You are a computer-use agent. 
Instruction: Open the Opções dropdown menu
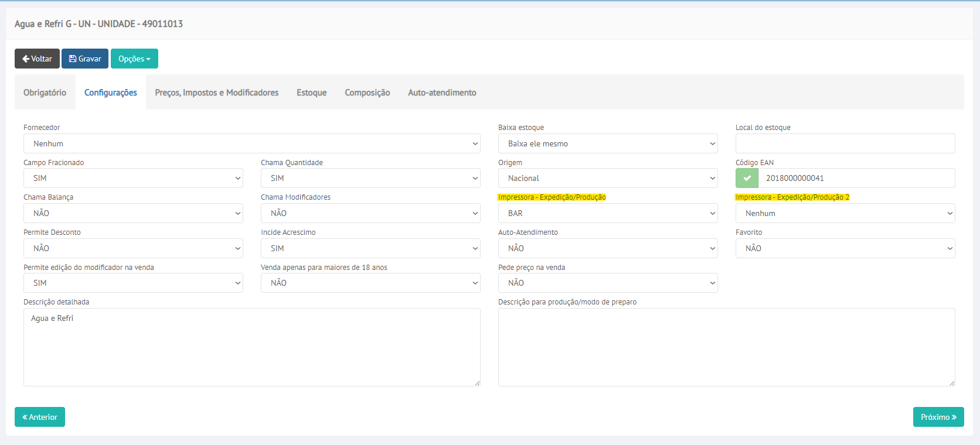coord(134,59)
